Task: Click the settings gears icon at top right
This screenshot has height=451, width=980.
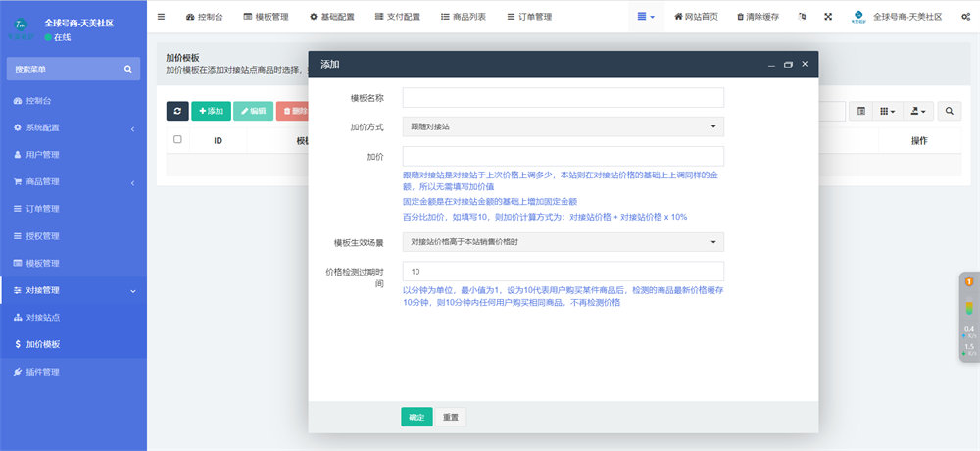Action: pyautogui.click(x=965, y=17)
